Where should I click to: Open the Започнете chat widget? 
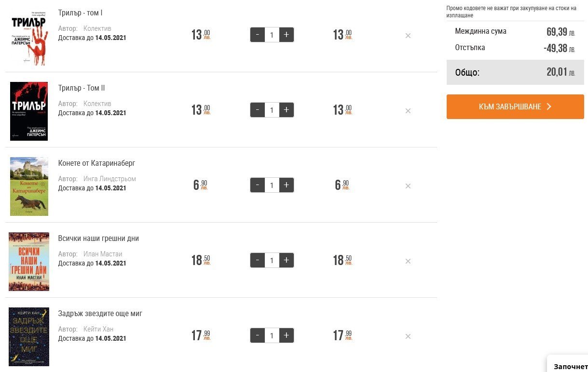coord(570,366)
